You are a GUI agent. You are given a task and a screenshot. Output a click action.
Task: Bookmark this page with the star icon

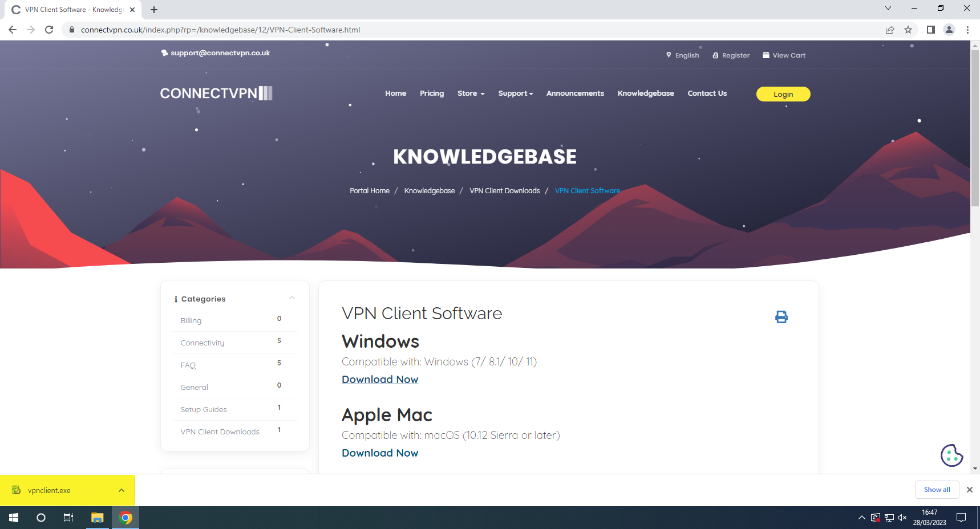(x=908, y=30)
